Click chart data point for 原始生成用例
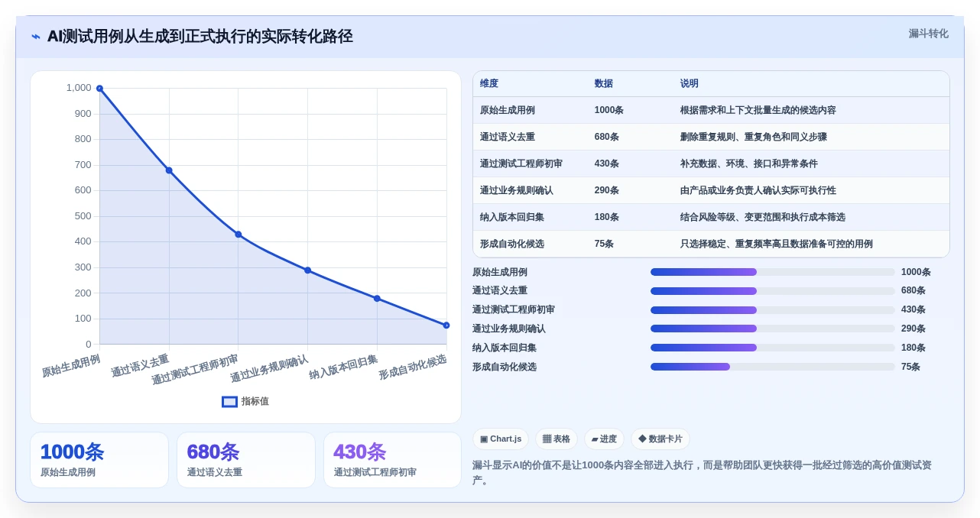The width and height of the screenshot is (980, 518). (x=99, y=89)
